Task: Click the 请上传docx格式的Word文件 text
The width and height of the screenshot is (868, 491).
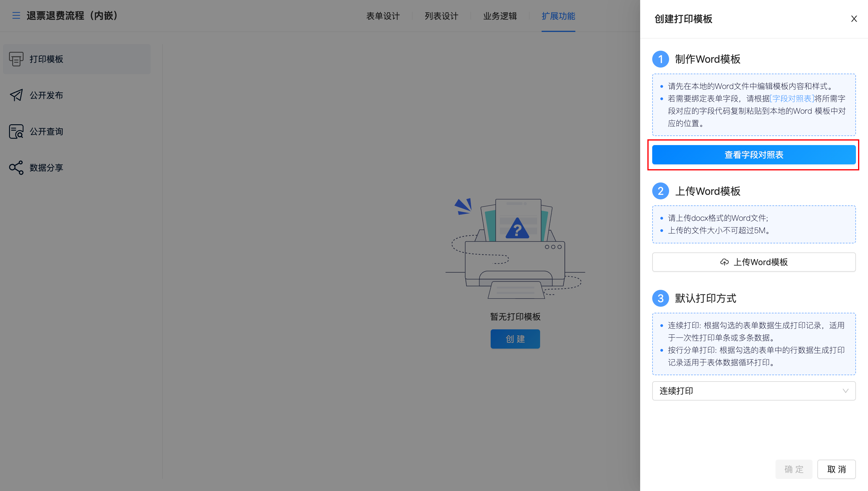Action: [718, 218]
